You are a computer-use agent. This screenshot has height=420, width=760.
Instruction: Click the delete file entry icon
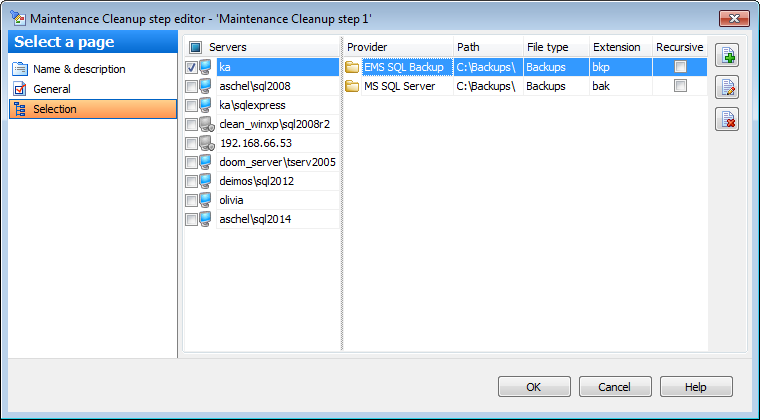pyautogui.click(x=727, y=120)
